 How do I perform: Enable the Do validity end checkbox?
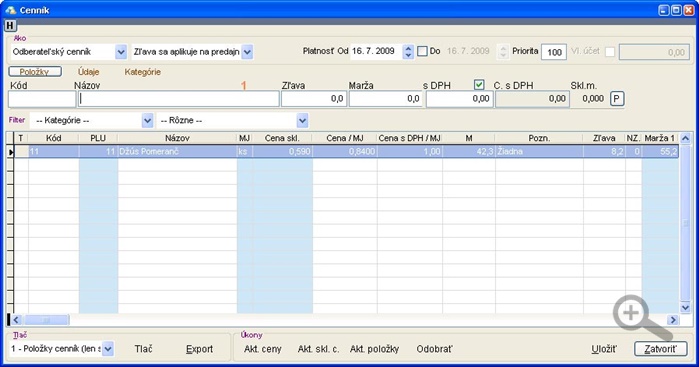click(x=422, y=51)
